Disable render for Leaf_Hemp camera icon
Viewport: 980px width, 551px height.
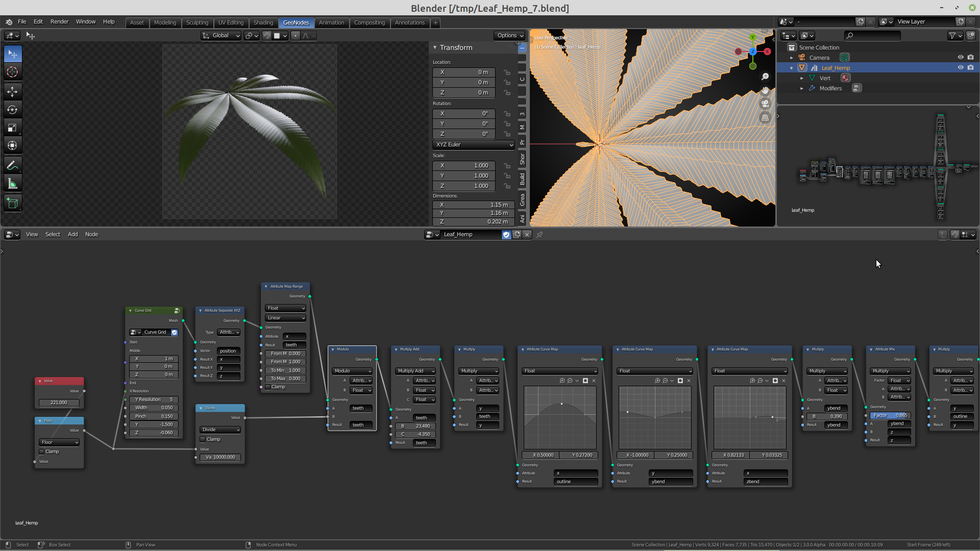pyautogui.click(x=970, y=68)
